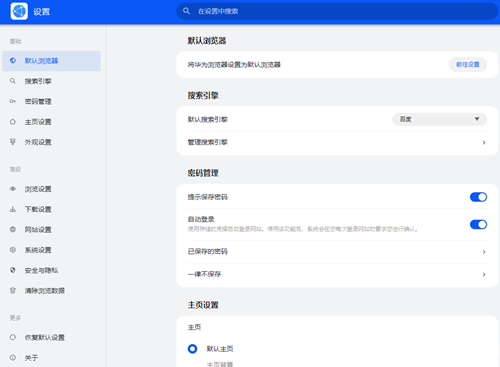Click the info icon beside 关于
The image size is (500, 367).
click(x=13, y=358)
